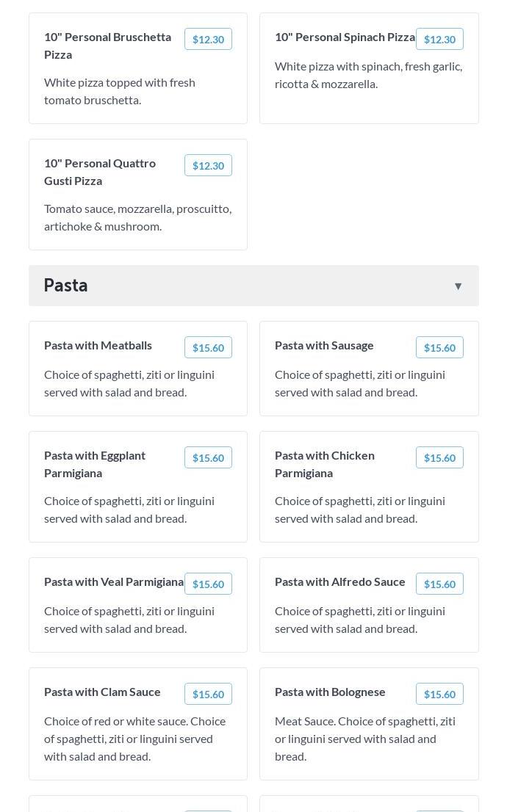Click $15.60 price for Pasta with Bolognese

tap(439, 695)
